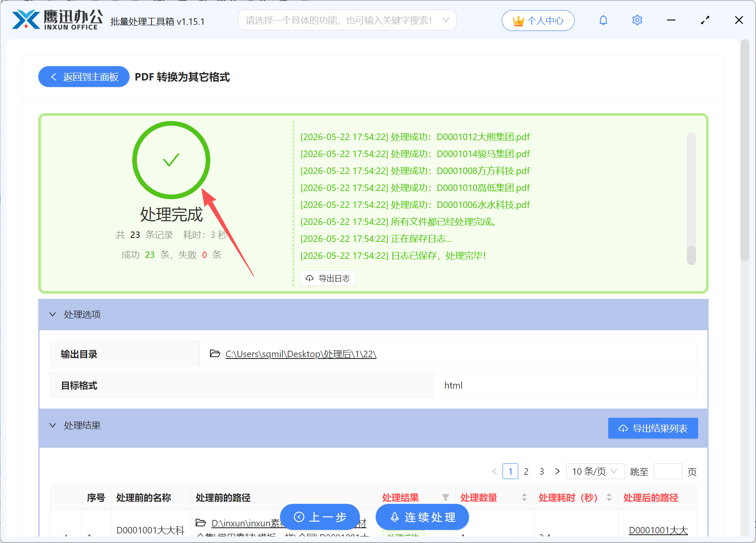This screenshot has height=543, width=756.
Task: Click the INXUN OFFICE logo
Action: click(57, 20)
